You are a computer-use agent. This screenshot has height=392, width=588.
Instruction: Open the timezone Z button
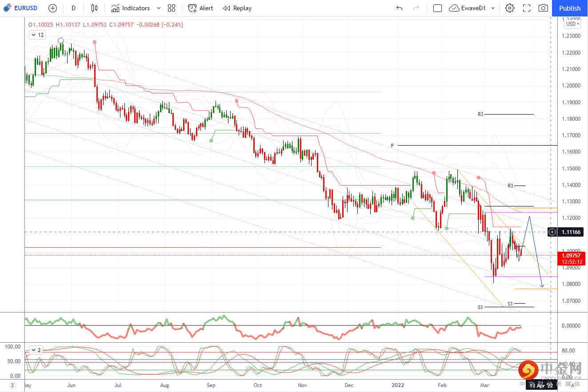point(12,385)
